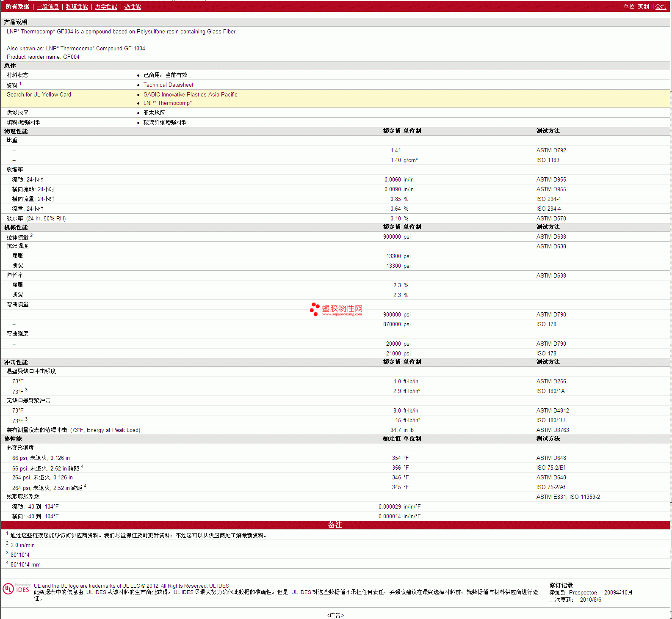Click the 80*10*4 mm footnote
Screen dimensions: 672x619
(25, 565)
